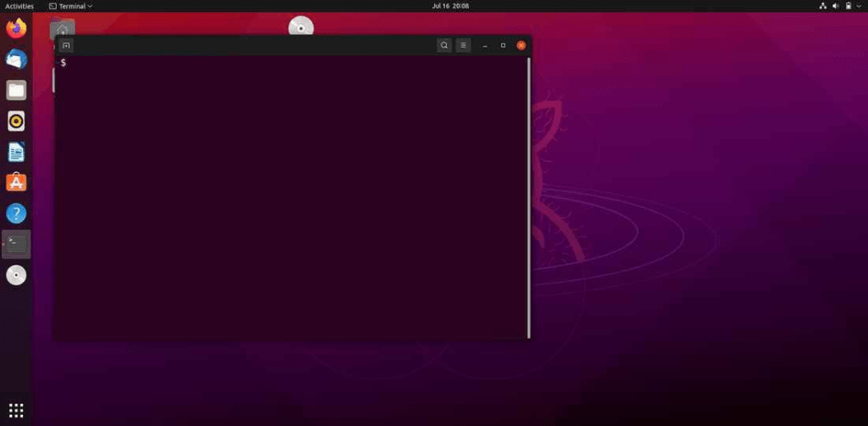Open the Help icon in dock
Viewport: 868px width, 426px height.
pos(16,213)
